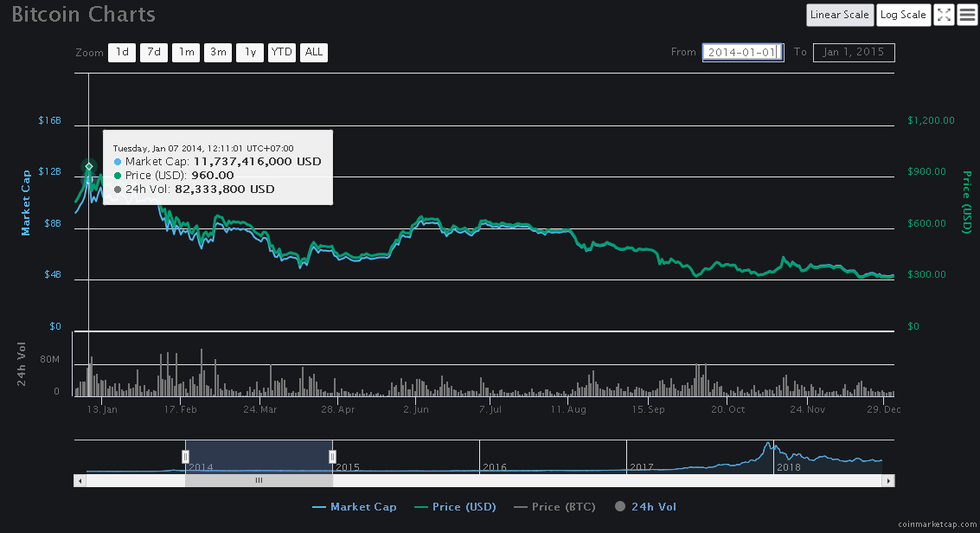The image size is (980, 533).
Task: Set zoom to YTD
Action: 282,53
